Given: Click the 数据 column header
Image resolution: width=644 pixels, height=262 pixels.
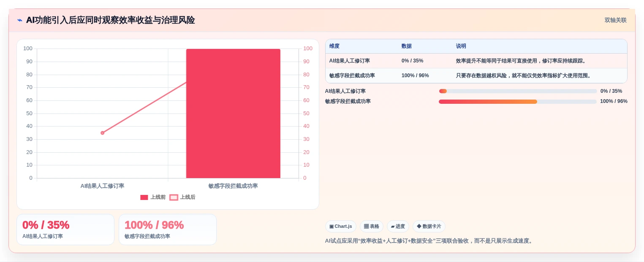Looking at the screenshot, I should pos(407,46).
